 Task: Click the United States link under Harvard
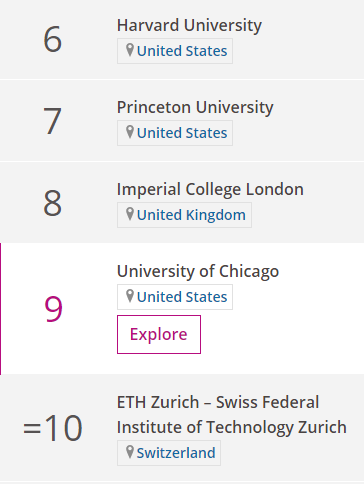pyautogui.click(x=182, y=51)
